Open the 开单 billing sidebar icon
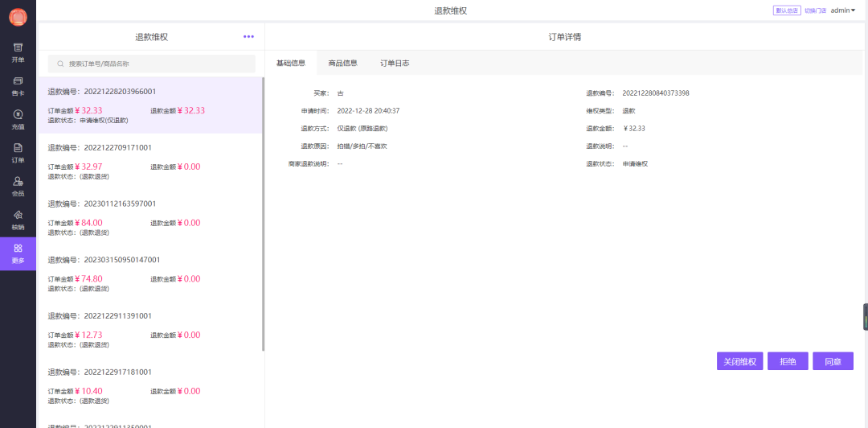 18,52
